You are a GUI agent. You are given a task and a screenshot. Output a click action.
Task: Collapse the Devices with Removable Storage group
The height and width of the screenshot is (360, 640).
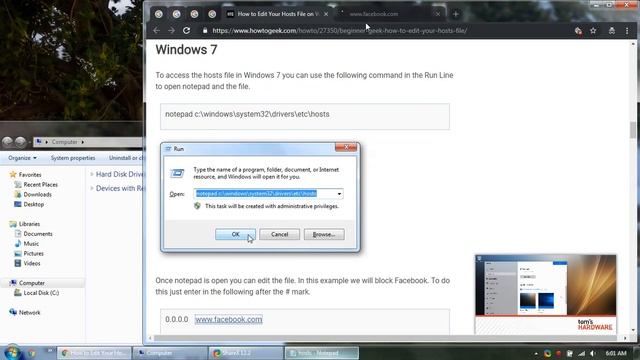(92, 188)
